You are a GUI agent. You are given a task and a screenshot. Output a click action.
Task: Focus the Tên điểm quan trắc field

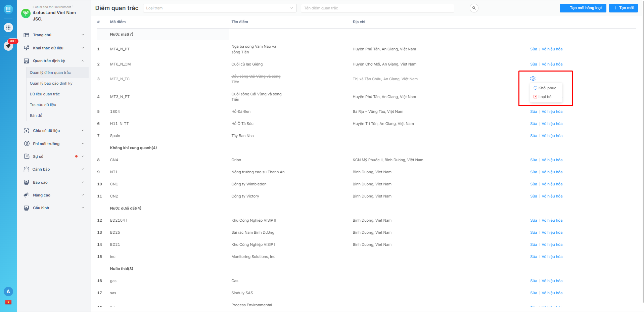tap(377, 8)
